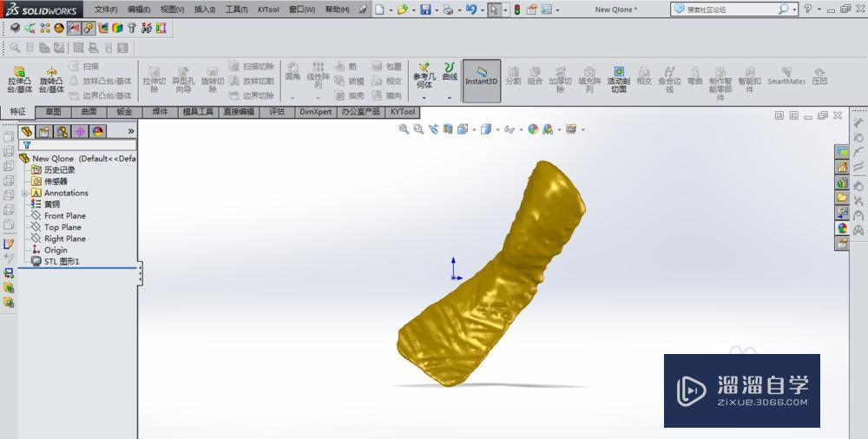This screenshot has width=868, height=439.
Task: Expand the Annotations tree node
Action: (x=24, y=193)
